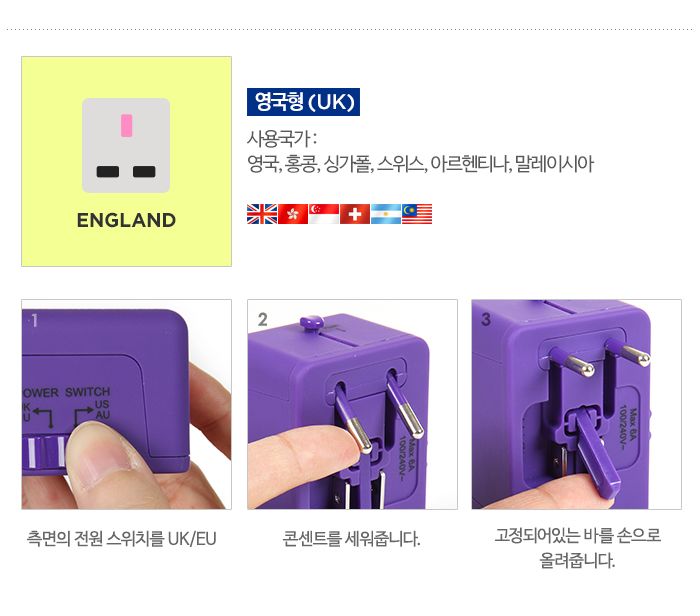Click the 사용국가 country list text
The image size is (700, 616).
click(421, 152)
